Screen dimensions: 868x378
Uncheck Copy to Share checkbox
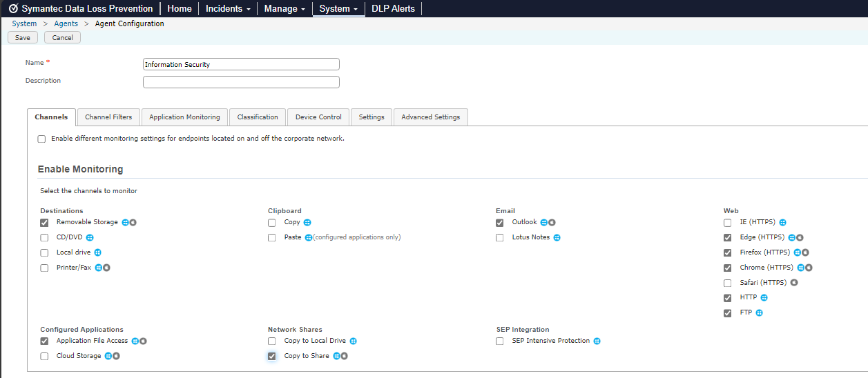pyautogui.click(x=272, y=357)
